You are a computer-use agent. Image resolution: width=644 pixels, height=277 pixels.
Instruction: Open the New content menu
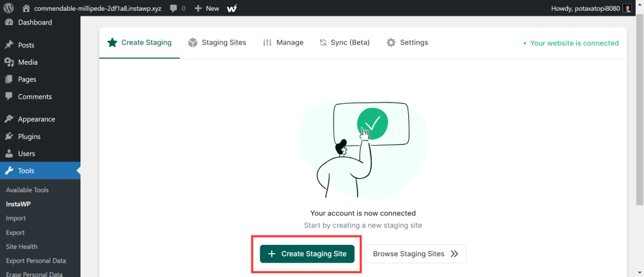[207, 8]
